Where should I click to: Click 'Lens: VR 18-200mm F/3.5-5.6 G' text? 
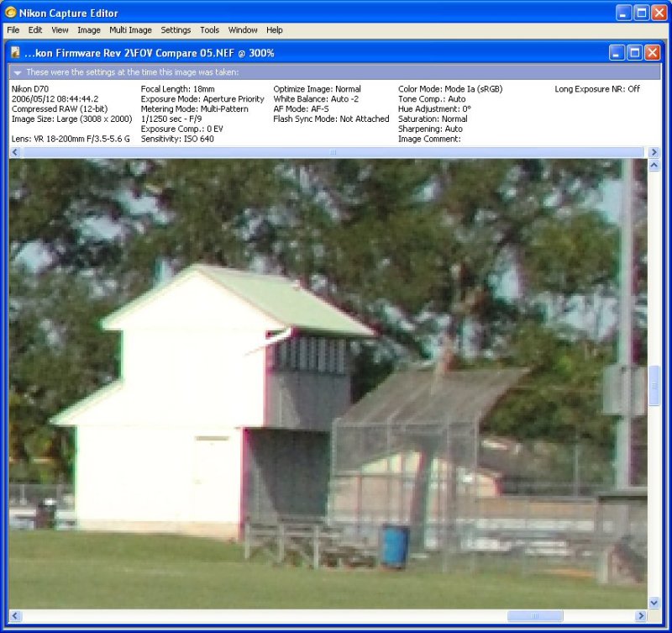click(71, 139)
